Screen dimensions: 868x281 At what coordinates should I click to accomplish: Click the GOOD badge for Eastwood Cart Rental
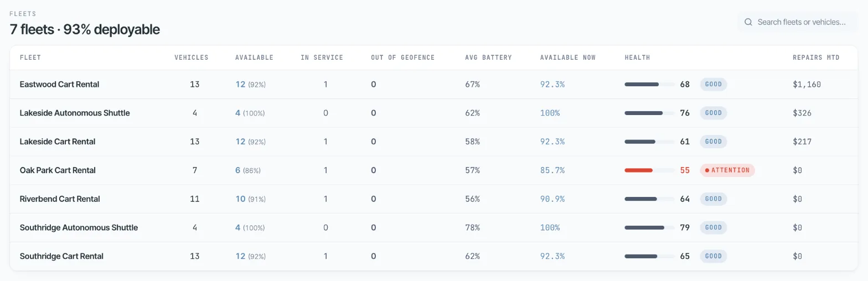pos(714,85)
